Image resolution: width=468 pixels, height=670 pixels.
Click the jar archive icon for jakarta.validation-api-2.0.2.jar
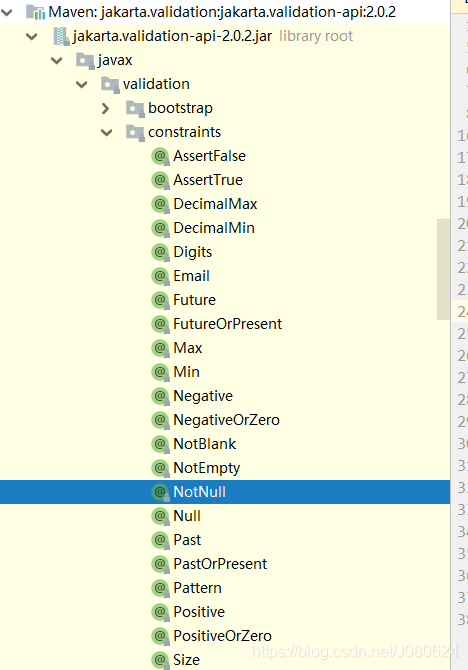tap(61, 36)
